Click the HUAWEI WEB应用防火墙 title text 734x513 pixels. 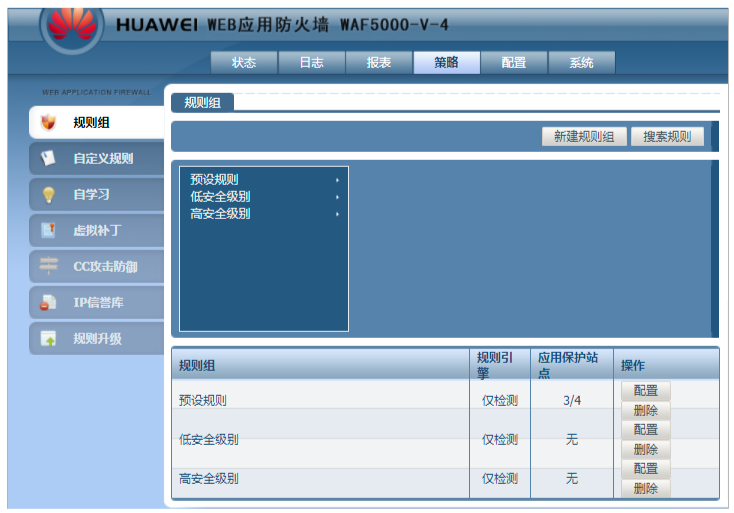(x=282, y=24)
